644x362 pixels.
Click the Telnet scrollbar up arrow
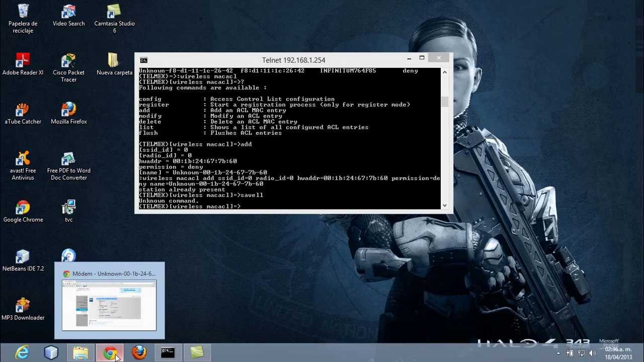[x=444, y=72]
